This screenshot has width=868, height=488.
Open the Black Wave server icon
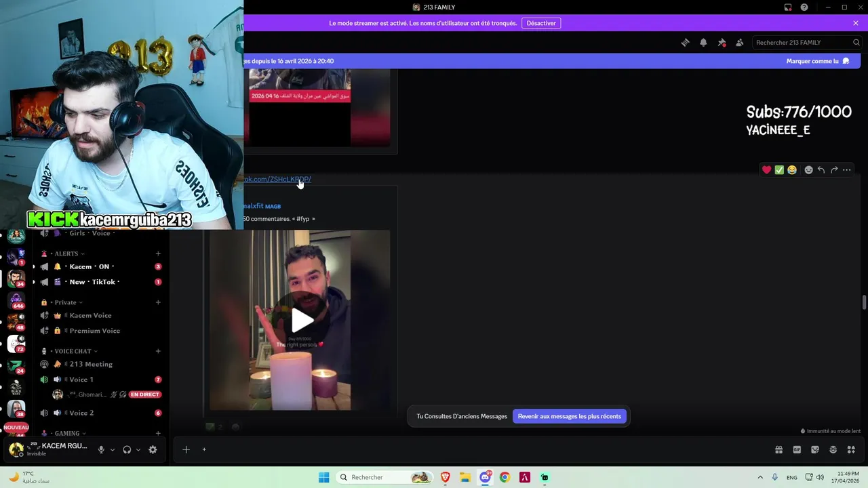[x=16, y=388]
